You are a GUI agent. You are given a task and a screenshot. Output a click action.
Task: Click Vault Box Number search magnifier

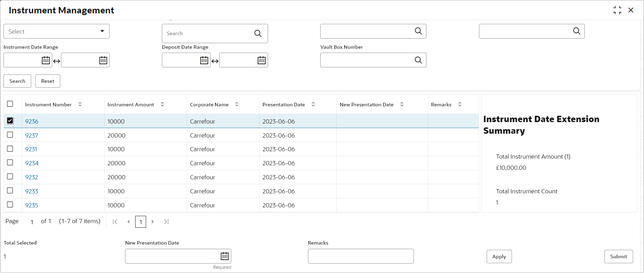[x=418, y=60]
